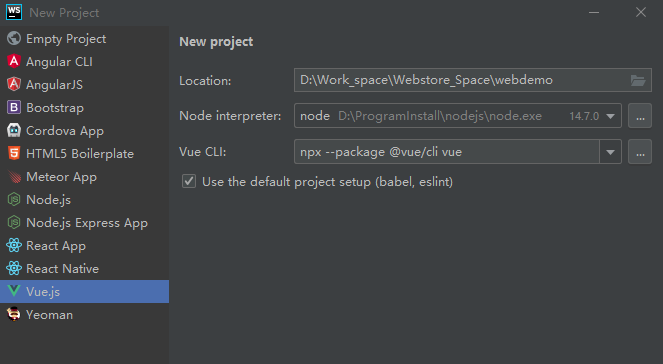The height and width of the screenshot is (364, 663).
Task: Click the Node interpreter combo box
Action: click(458, 115)
